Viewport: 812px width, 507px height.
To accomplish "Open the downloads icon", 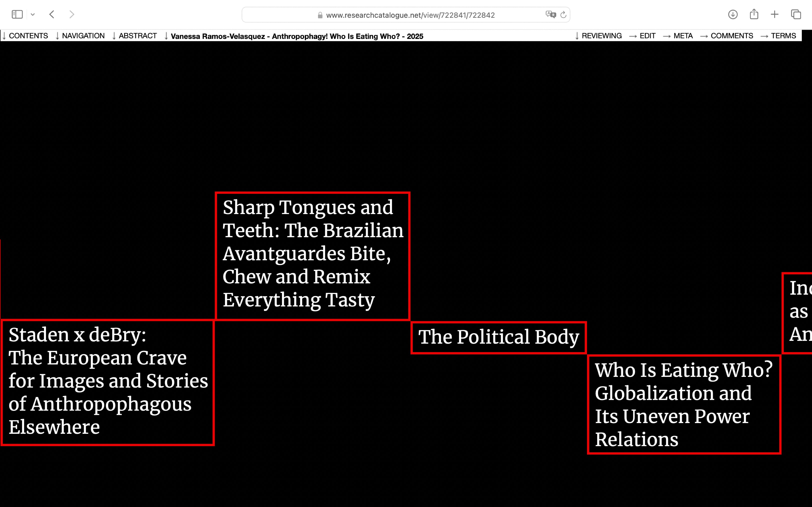I will [x=732, y=14].
